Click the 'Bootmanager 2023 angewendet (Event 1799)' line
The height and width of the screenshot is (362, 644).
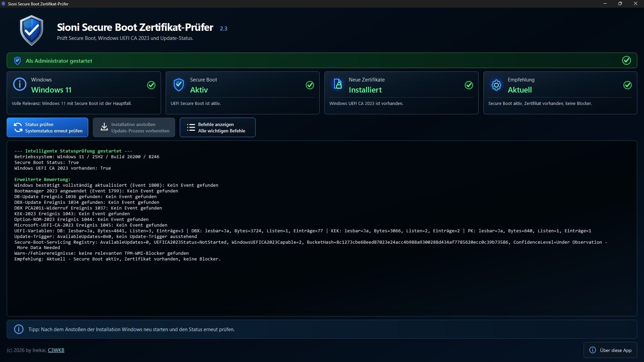96,191
